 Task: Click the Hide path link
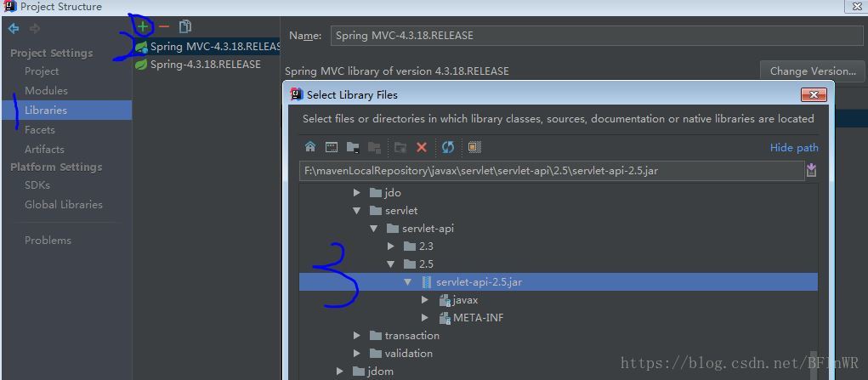click(794, 148)
